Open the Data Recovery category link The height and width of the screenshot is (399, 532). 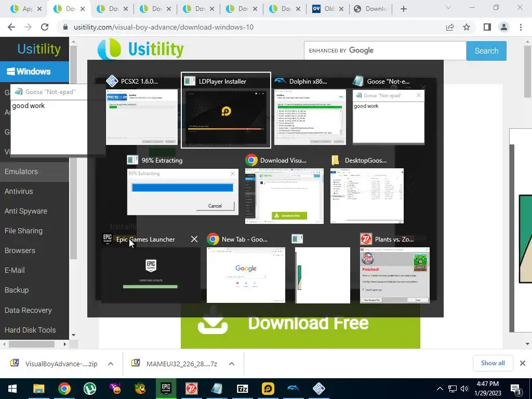coord(28,310)
